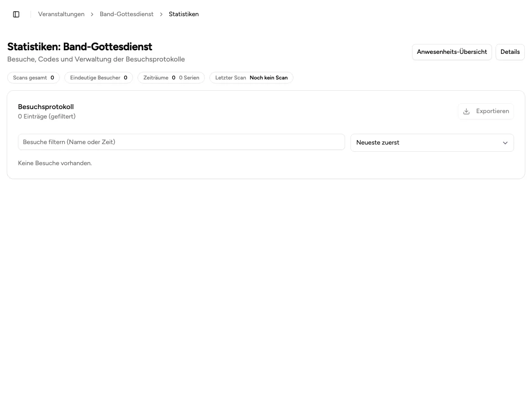Image resolution: width=532 pixels, height=404 pixels.
Task: Click chevron between Band-Gottesdienst and Statistiken
Action: coord(161,14)
